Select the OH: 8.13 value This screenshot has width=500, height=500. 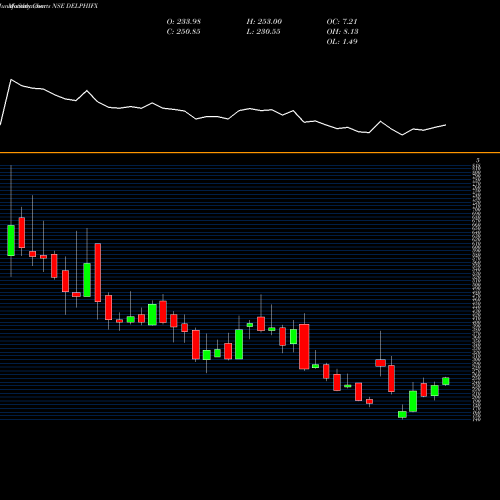click(342, 31)
